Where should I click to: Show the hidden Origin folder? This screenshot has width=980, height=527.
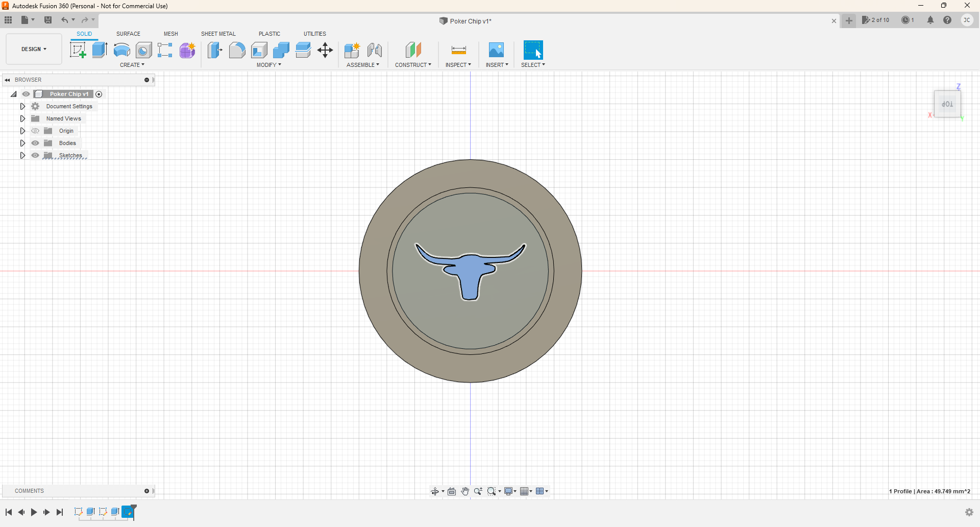35,131
